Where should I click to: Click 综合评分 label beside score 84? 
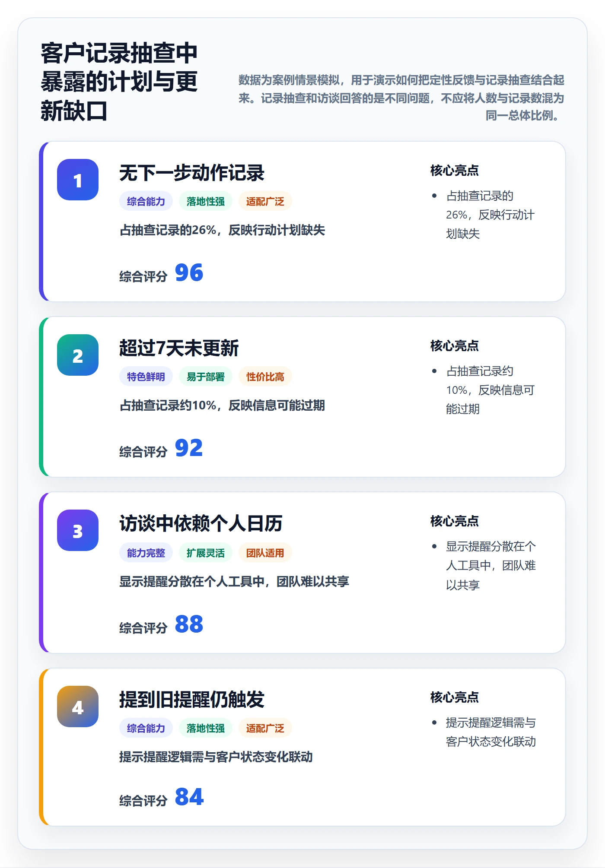tap(143, 801)
